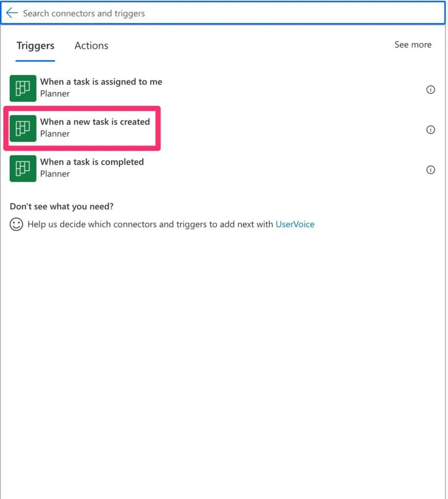Click the 'Don't see what you need?' heading
The width and height of the screenshot is (448, 499).
62,206
